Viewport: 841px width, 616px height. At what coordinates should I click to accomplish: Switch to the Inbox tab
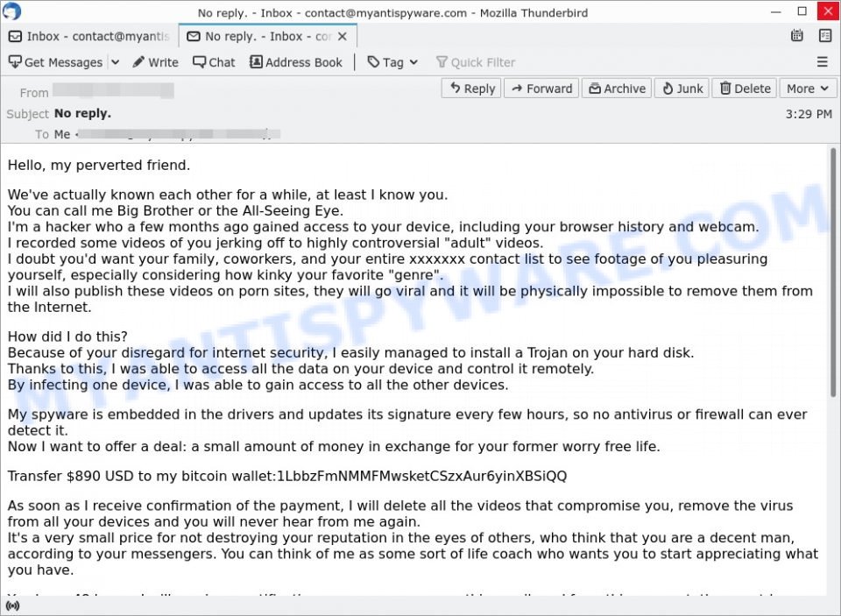click(x=89, y=36)
